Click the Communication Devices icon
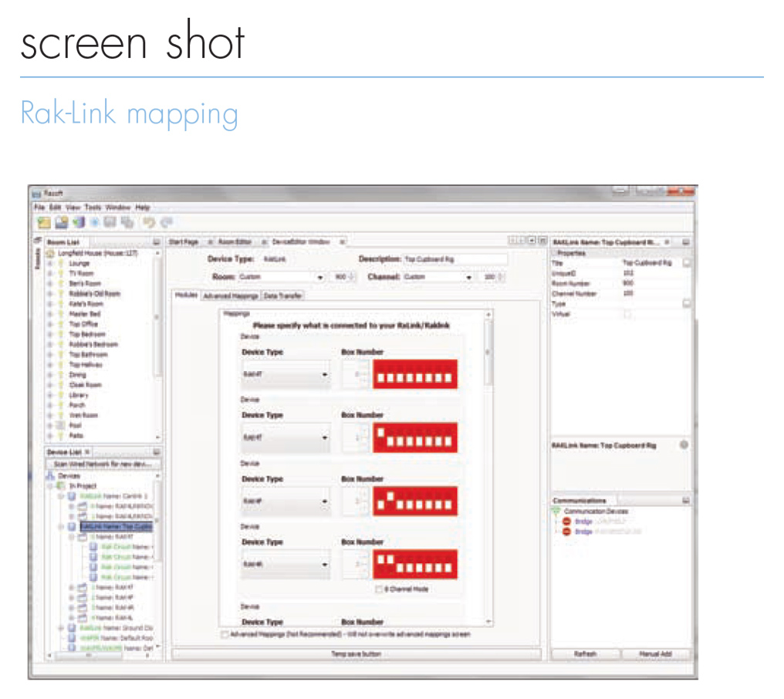The height and width of the screenshot is (699, 784). (556, 511)
